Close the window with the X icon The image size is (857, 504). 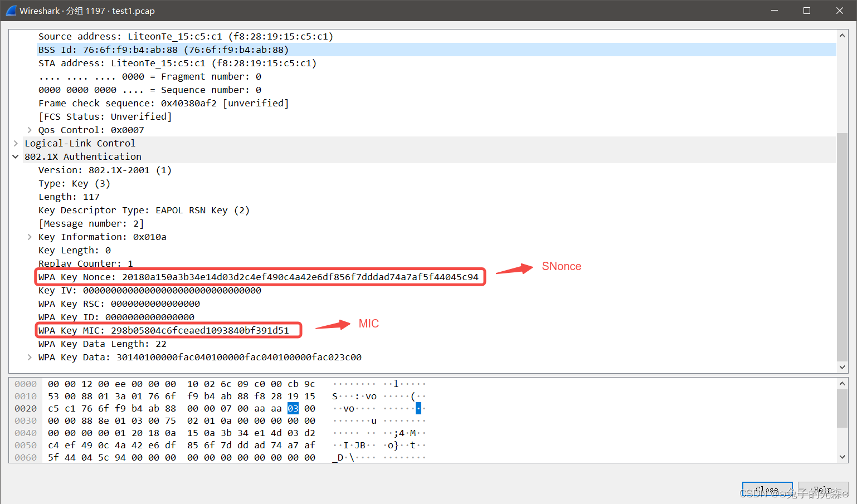(x=839, y=11)
